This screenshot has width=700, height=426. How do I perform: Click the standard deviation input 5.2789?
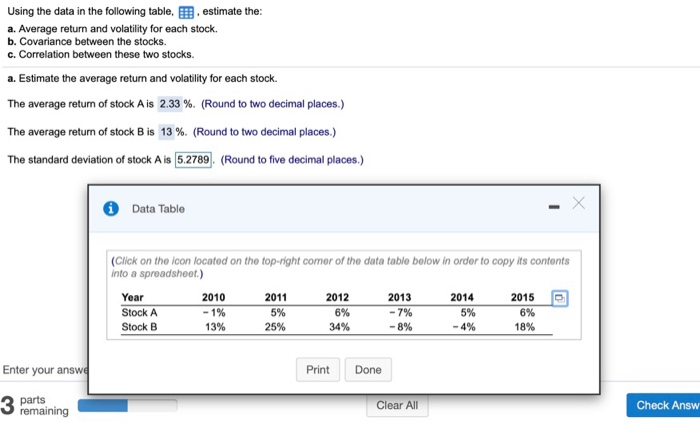[x=195, y=159]
